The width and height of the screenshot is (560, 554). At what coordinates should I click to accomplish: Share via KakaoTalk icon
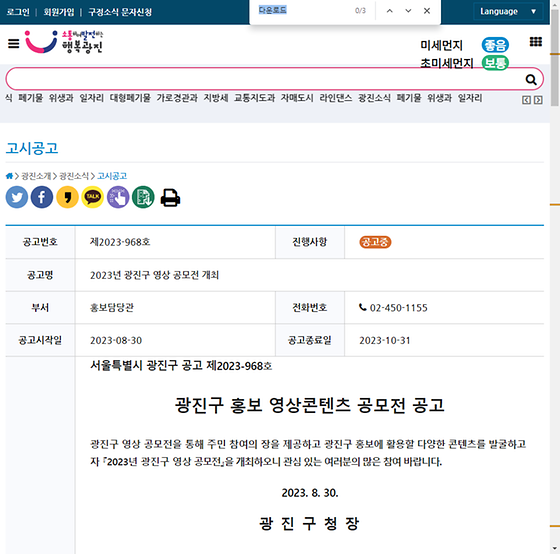point(92,197)
